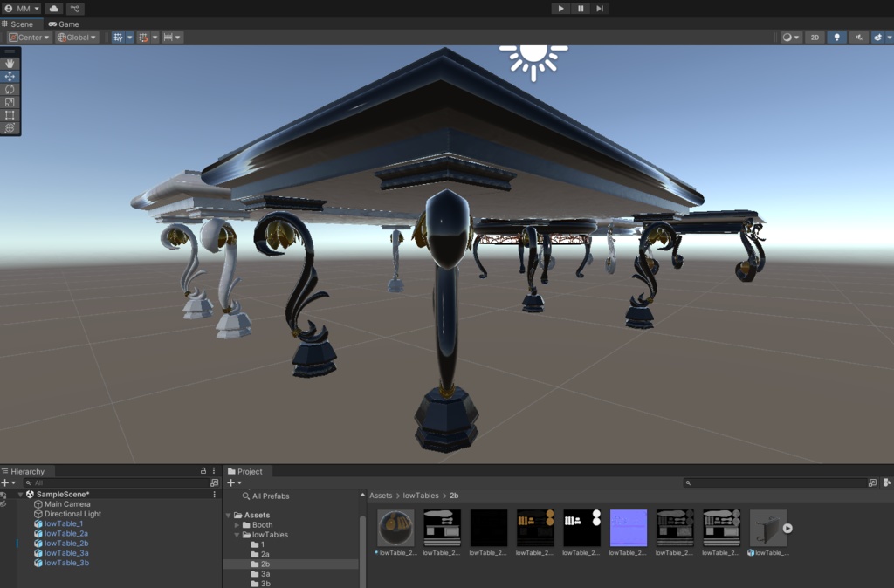The height and width of the screenshot is (588, 894).
Task: Click lowTables in the breadcrumb path
Action: pyautogui.click(x=421, y=496)
